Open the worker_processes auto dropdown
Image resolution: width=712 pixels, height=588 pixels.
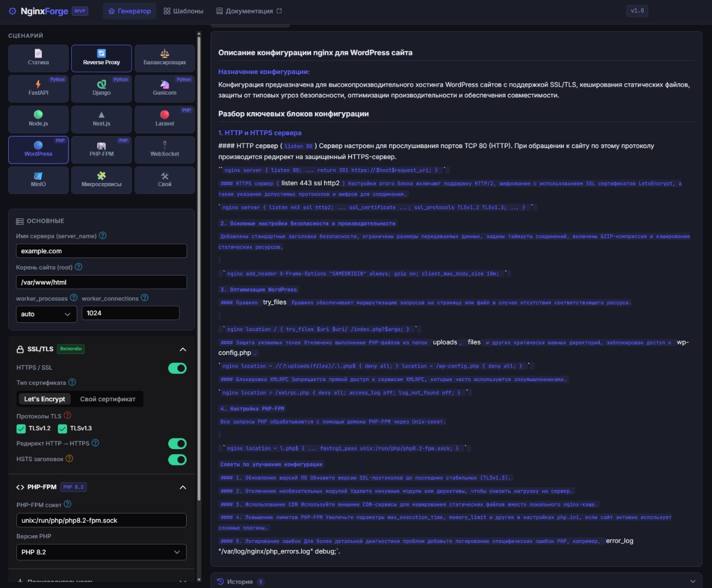tap(46, 314)
